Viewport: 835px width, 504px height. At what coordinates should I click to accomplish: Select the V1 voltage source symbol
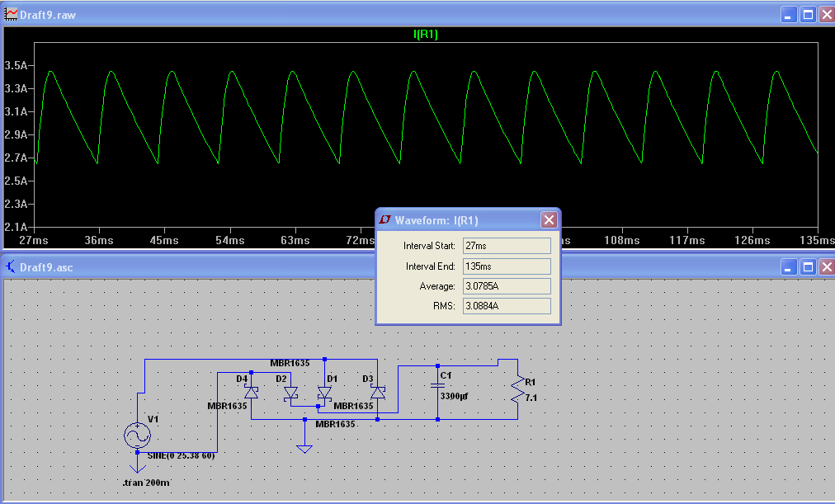pos(138,436)
